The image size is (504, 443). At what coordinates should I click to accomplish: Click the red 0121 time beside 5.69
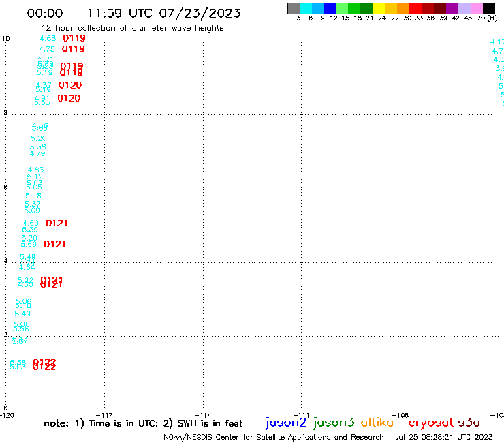coord(54,244)
